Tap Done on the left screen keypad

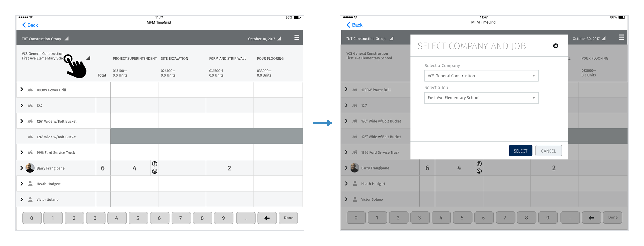[288, 218]
